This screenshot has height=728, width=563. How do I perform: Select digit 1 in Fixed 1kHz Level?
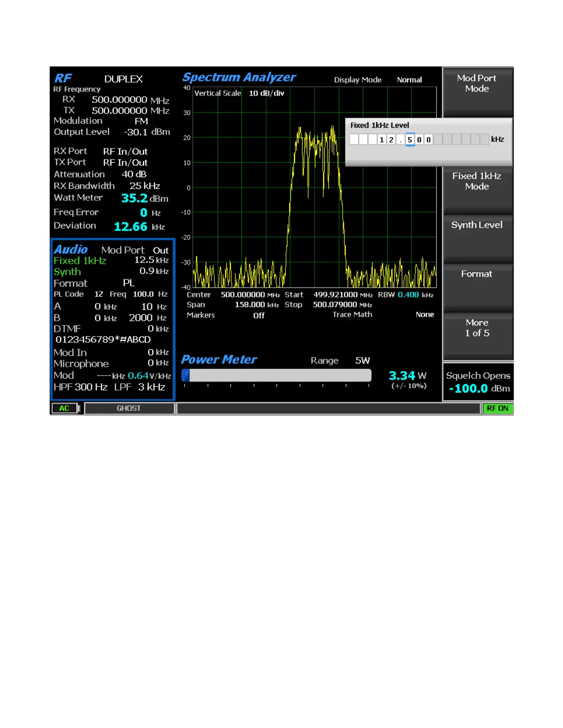[x=382, y=140]
